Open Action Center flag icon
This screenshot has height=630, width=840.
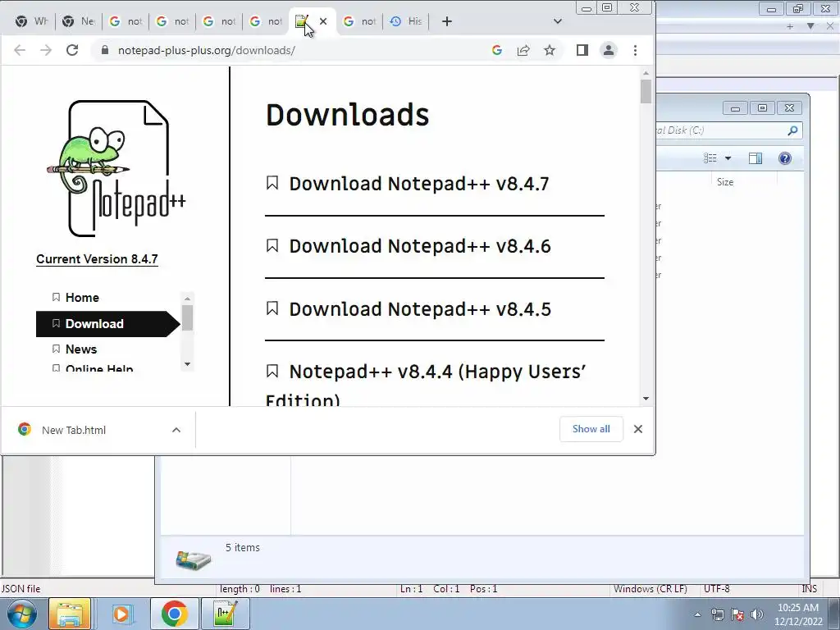click(737, 614)
